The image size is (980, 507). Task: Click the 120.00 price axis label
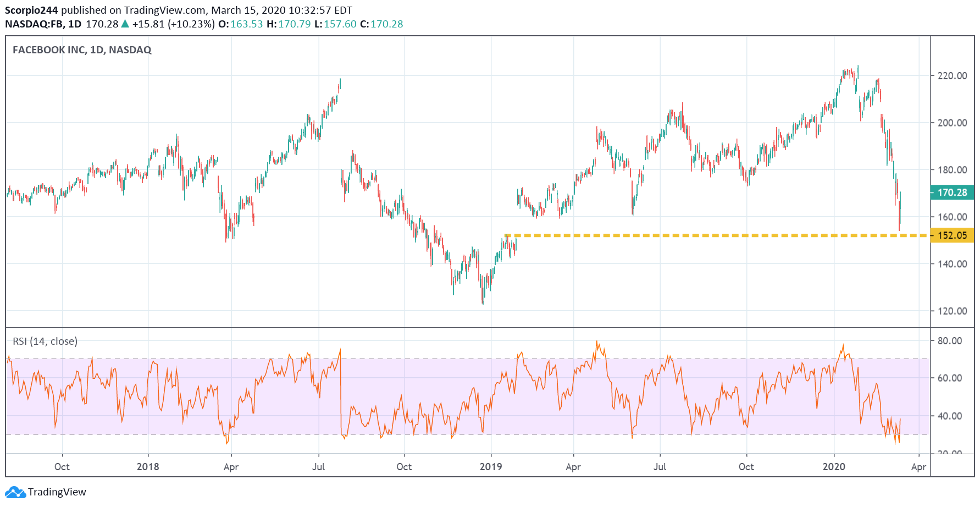(x=952, y=311)
